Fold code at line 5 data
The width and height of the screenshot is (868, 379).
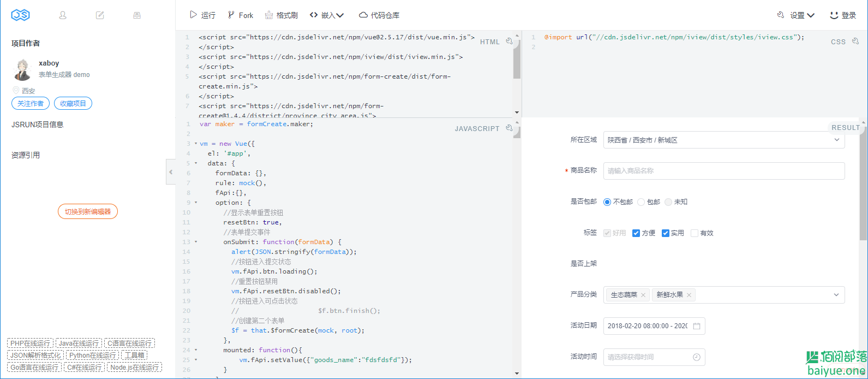(x=196, y=163)
